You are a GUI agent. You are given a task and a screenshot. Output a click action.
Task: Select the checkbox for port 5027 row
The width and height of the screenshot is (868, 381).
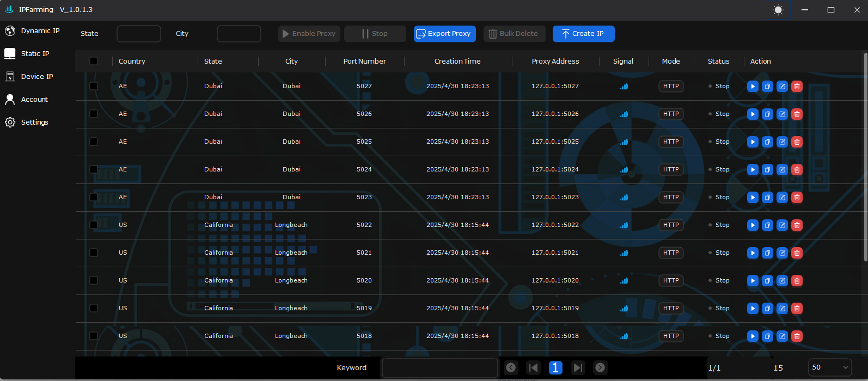click(94, 86)
